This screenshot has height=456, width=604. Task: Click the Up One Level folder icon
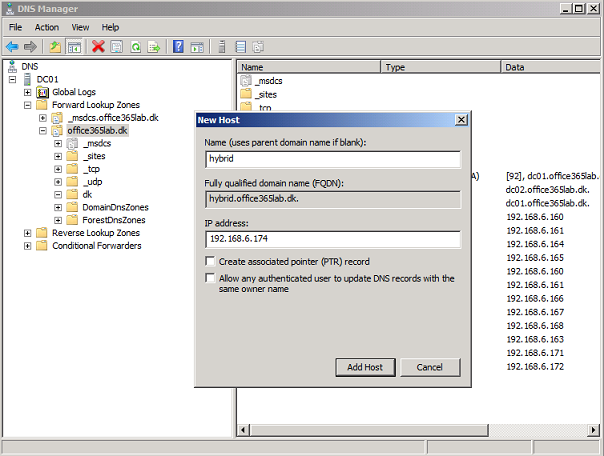coord(55,47)
